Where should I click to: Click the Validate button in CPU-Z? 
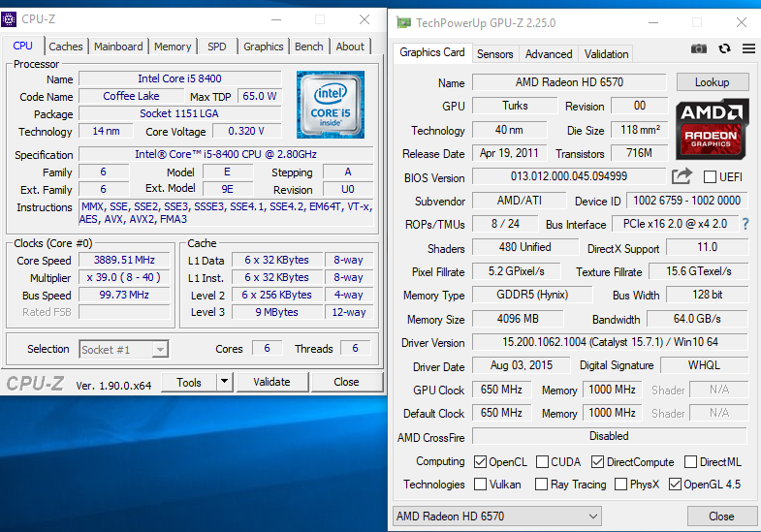pos(271,382)
